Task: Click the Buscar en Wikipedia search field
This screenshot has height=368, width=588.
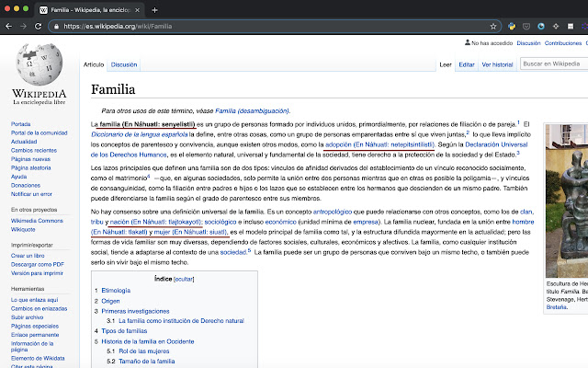Action: tap(549, 63)
